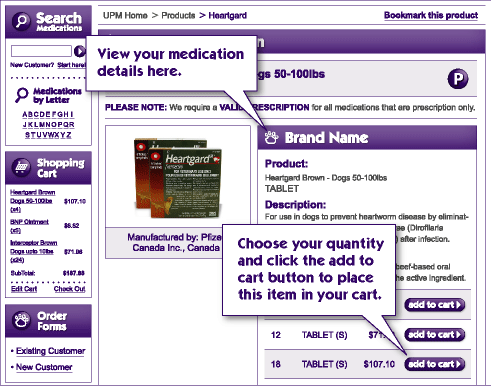Click the $107.10 price in the shopping cart

pyautogui.click(x=75, y=201)
